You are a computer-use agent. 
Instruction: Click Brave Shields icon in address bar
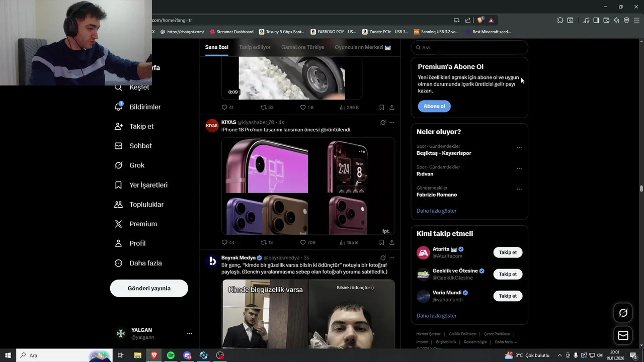click(x=480, y=20)
